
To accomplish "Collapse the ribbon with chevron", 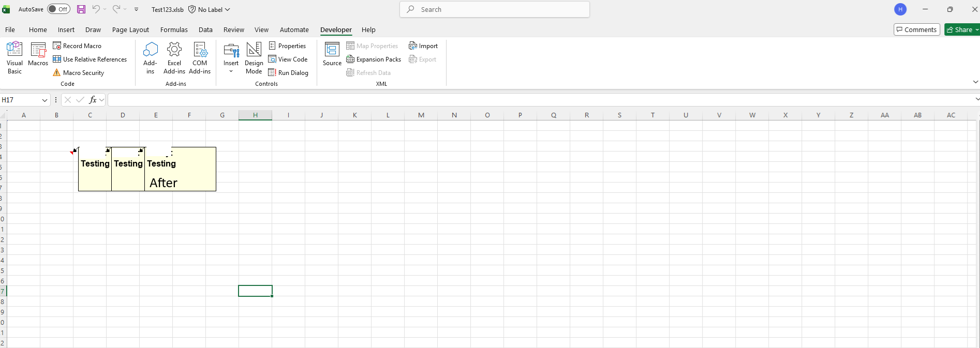I will click(975, 82).
